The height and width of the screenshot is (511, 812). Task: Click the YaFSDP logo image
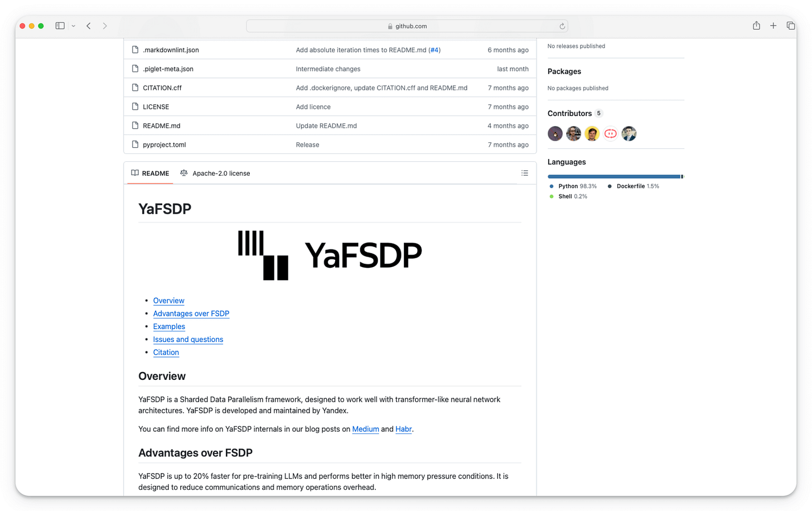click(x=330, y=255)
